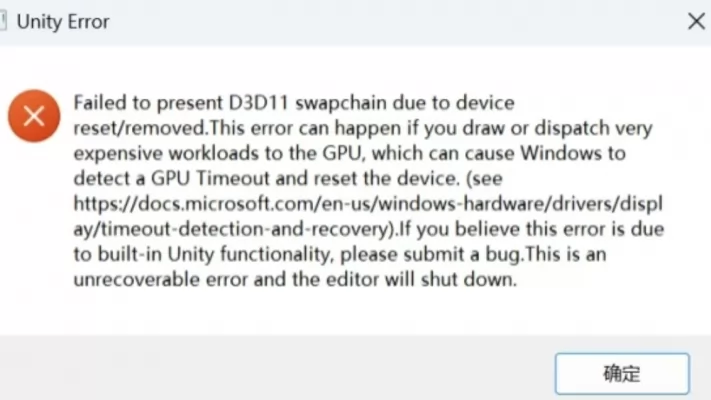Click the red error cross icon

tap(34, 116)
